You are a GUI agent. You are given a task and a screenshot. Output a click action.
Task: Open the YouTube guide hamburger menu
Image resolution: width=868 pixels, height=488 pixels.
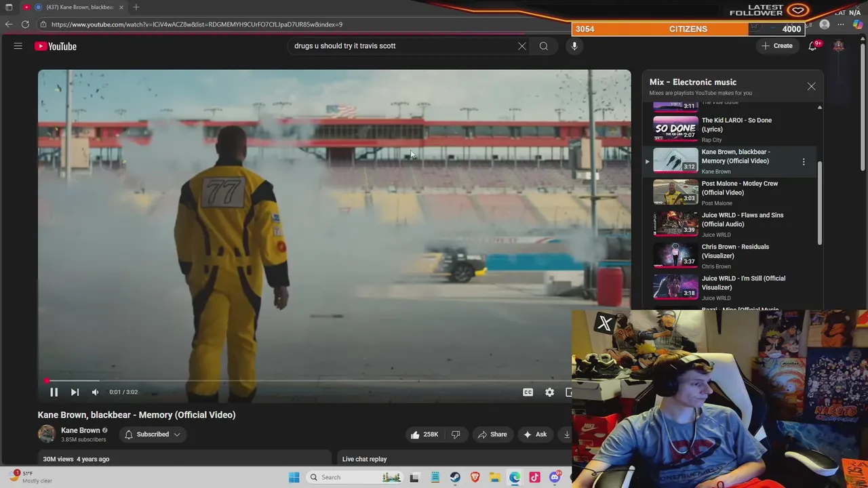point(18,46)
